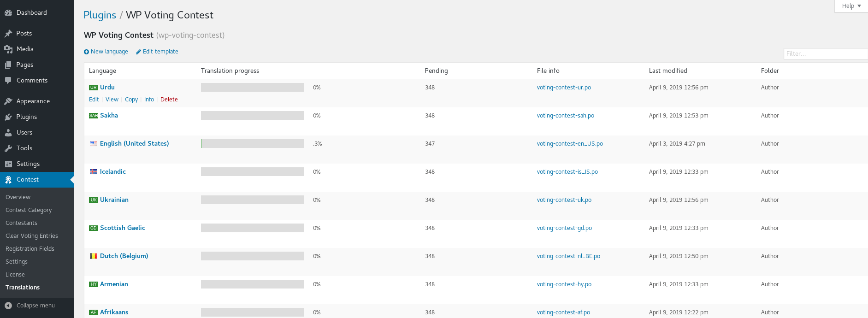Screen dimensions: 868x318
Task: Click the Posts pushpin icon
Action: click(8, 34)
